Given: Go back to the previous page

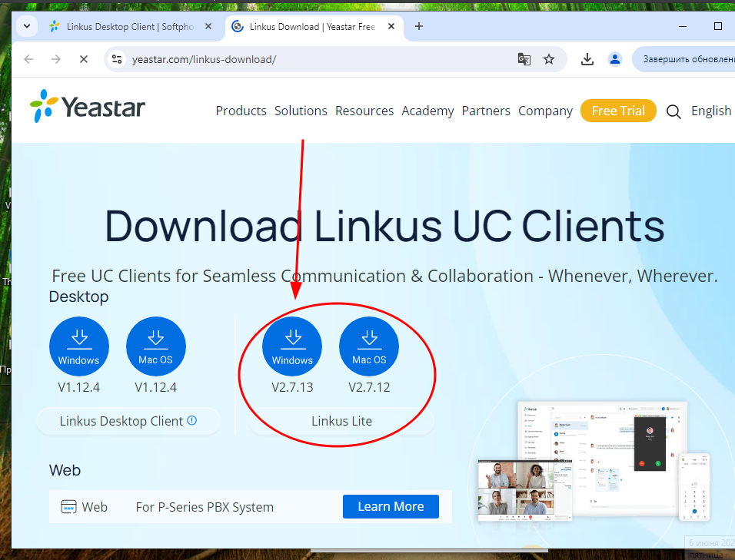Looking at the screenshot, I should coord(28,59).
